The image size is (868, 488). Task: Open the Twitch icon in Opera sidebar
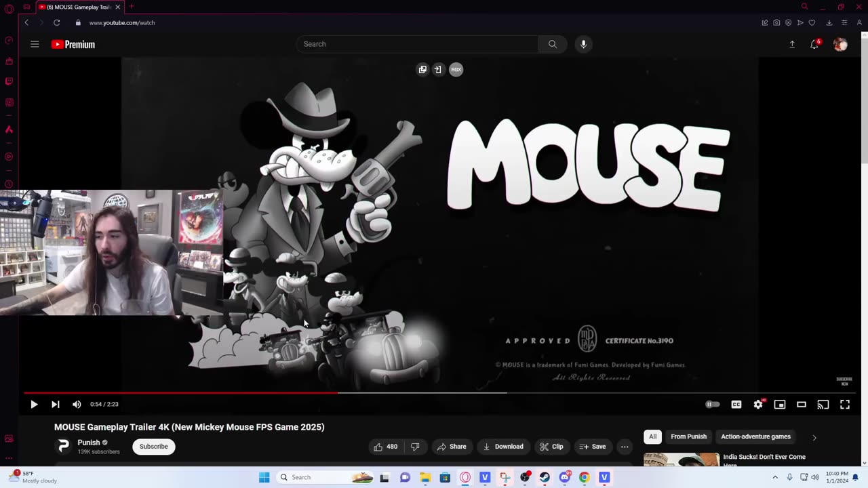[x=9, y=81]
